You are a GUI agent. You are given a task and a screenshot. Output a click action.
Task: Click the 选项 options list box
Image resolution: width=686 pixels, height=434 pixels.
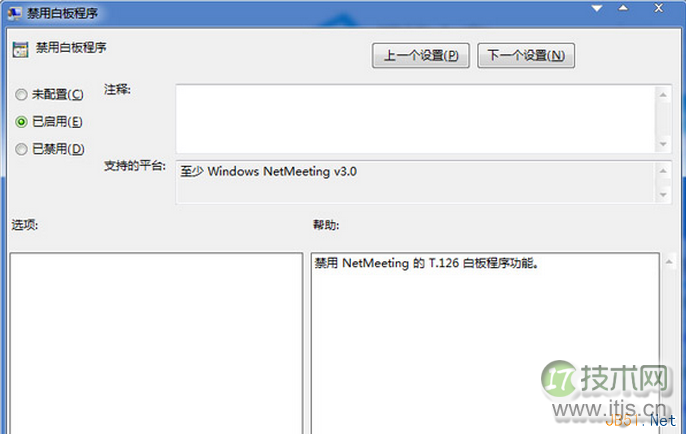click(x=156, y=343)
